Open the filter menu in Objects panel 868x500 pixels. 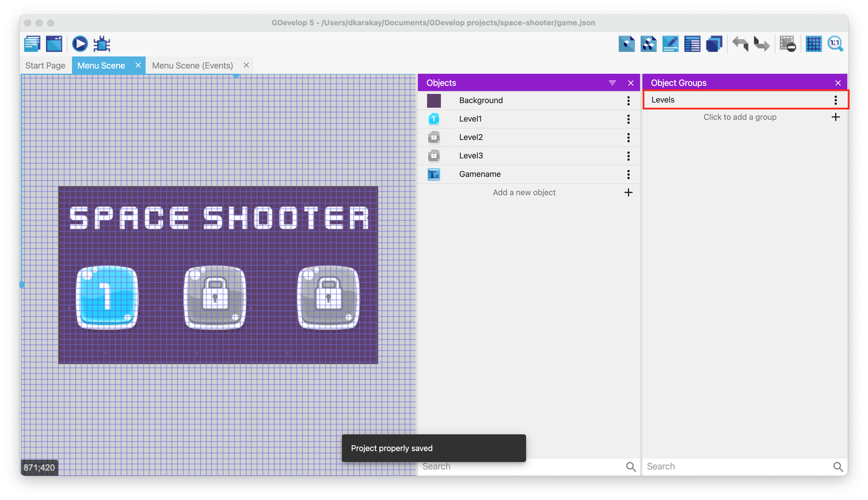[612, 83]
